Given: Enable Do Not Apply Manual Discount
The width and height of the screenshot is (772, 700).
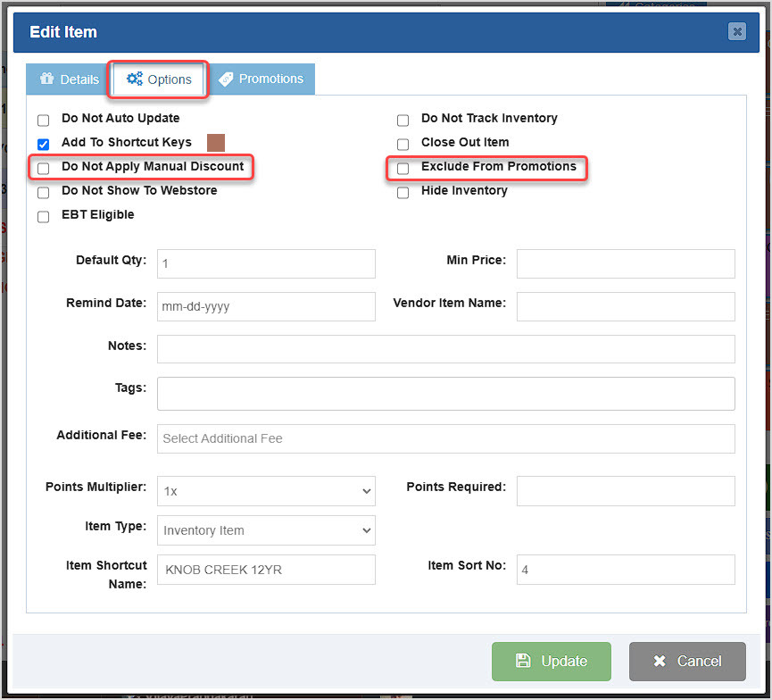Looking at the screenshot, I should [x=43, y=167].
